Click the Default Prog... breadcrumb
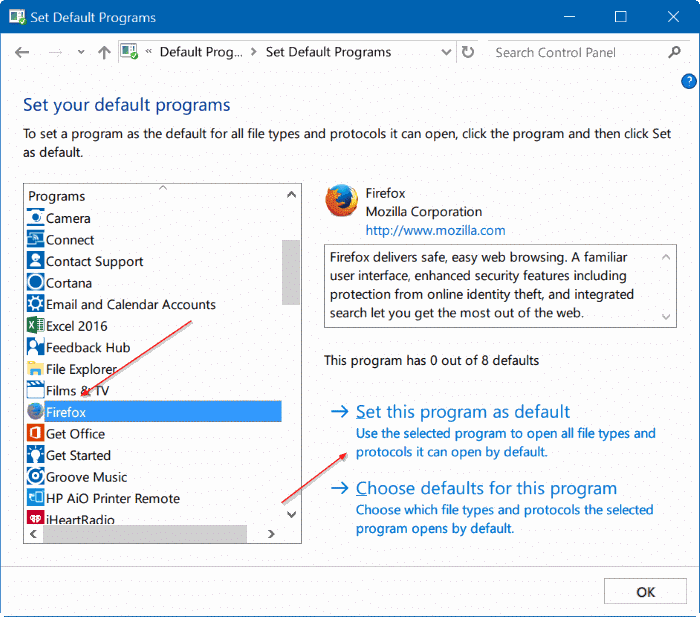 coord(201,52)
